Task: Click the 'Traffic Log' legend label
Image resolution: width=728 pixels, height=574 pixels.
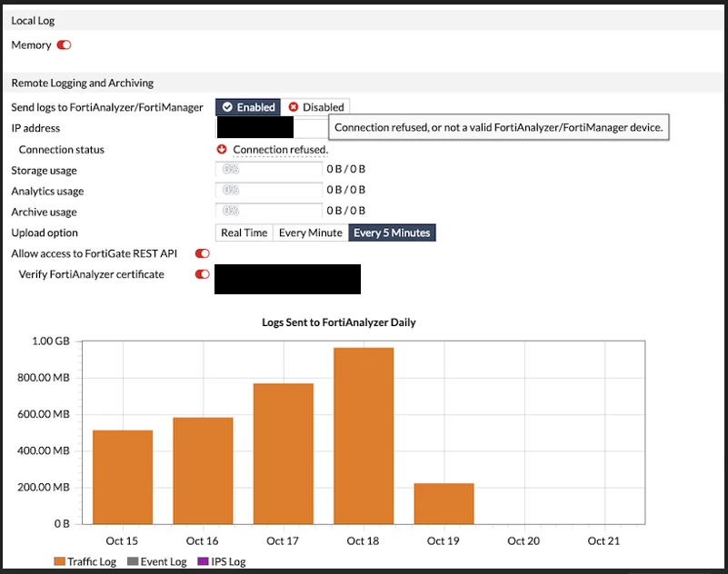Action: (92, 561)
